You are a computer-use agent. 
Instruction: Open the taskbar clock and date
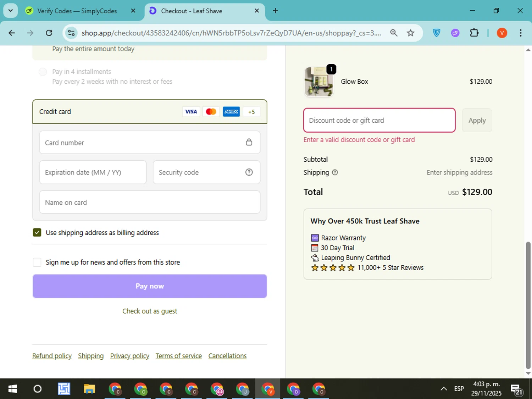486,389
